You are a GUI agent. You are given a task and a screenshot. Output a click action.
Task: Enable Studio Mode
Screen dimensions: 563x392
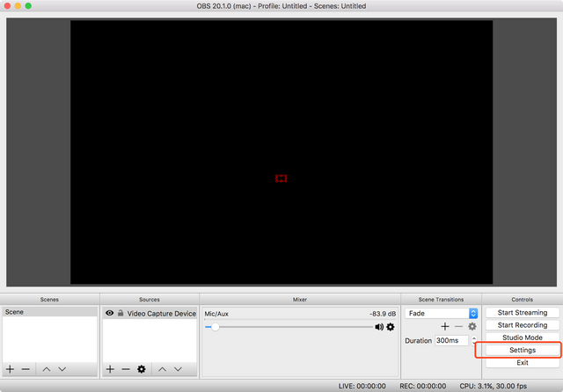click(523, 338)
